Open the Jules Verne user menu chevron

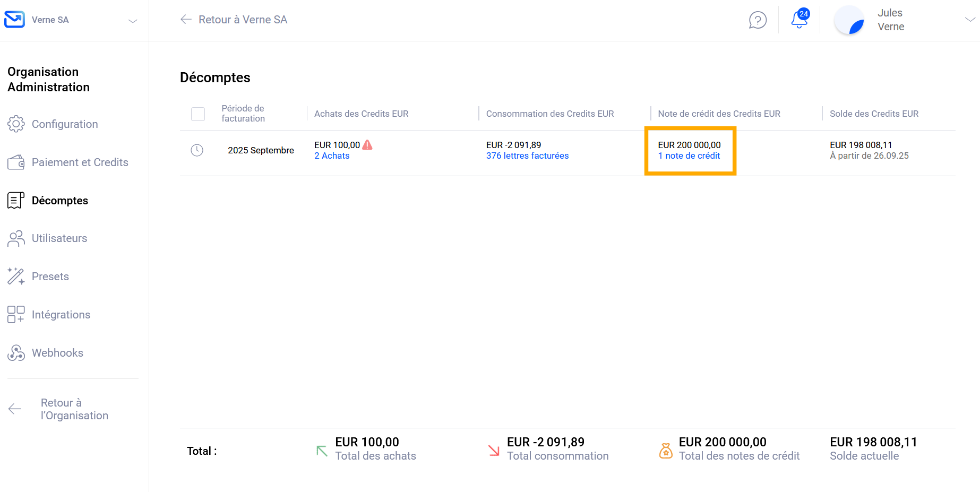(x=969, y=20)
